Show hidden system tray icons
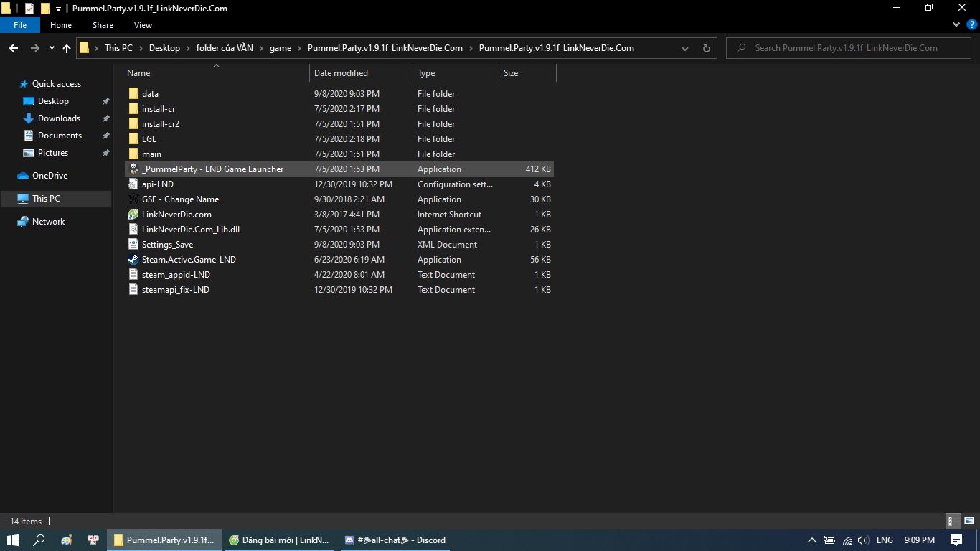This screenshot has width=980, height=551. [811, 540]
